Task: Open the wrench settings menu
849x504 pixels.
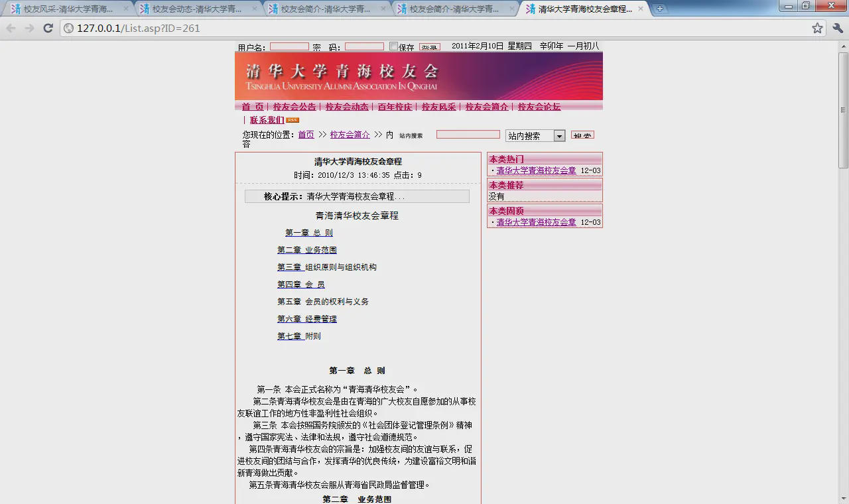Action: tap(837, 28)
